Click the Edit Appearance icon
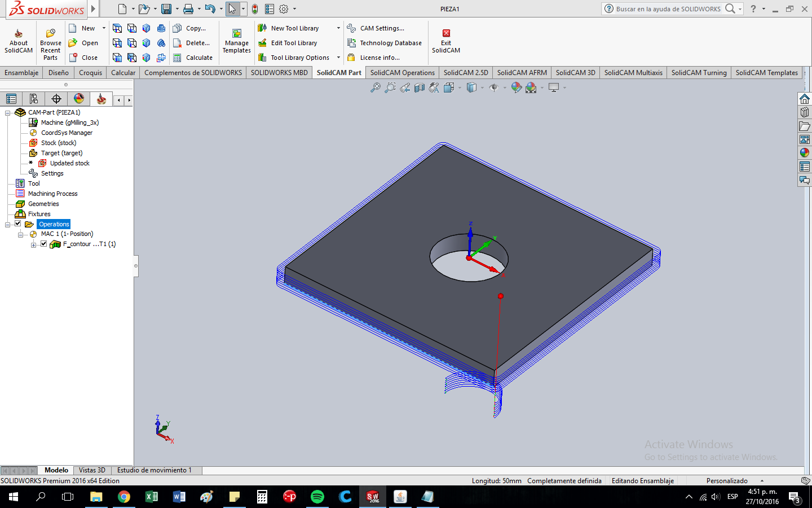Viewport: 812px width, 508px height. (x=516, y=87)
